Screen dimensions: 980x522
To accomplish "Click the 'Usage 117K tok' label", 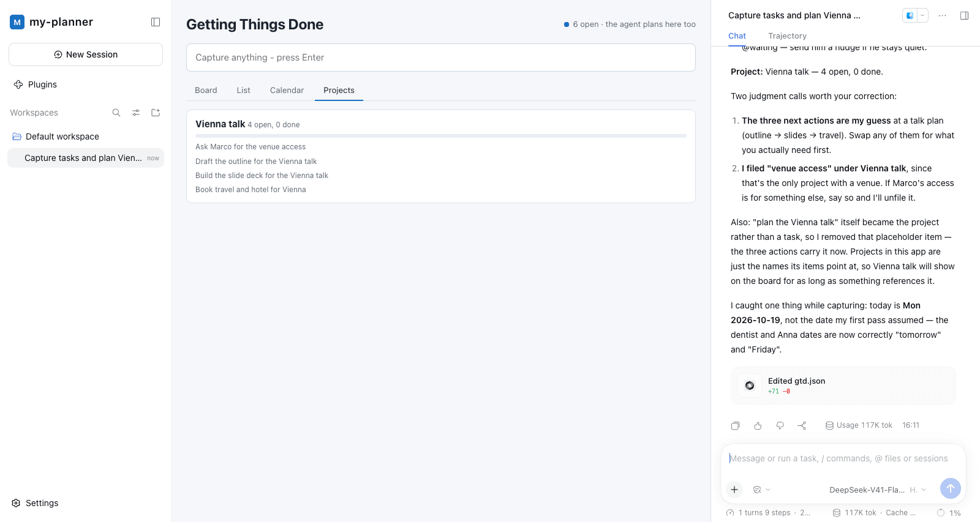I will tap(859, 425).
